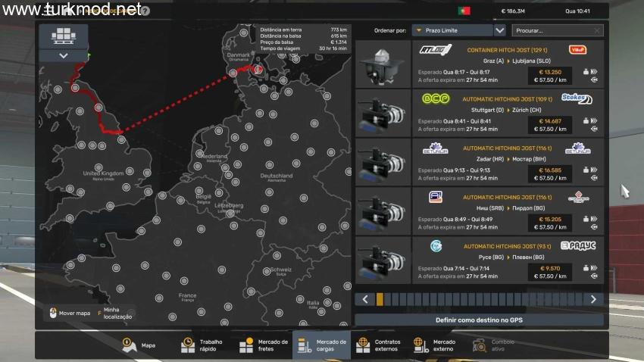
Task: Open the cargo type filter pallet icon
Action: click(63, 36)
